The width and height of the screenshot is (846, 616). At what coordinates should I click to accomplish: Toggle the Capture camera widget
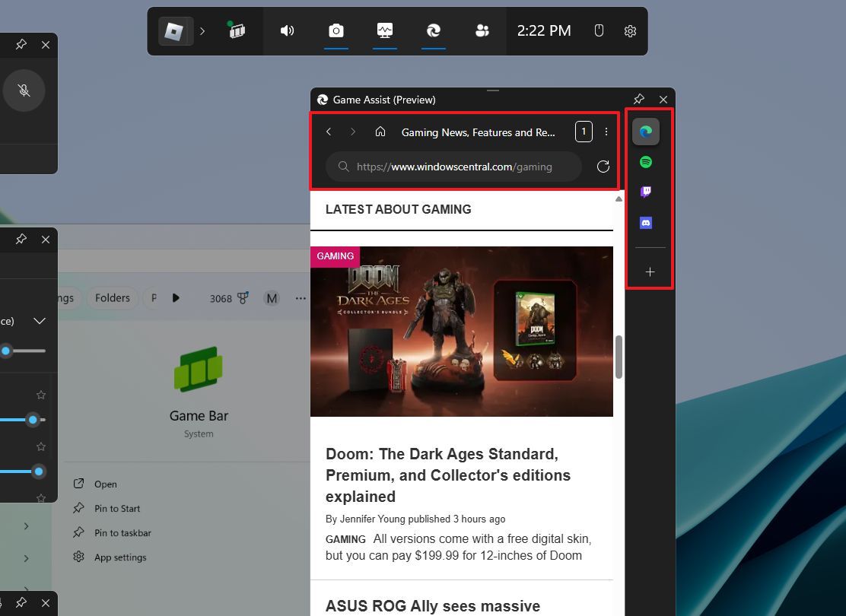tap(336, 30)
